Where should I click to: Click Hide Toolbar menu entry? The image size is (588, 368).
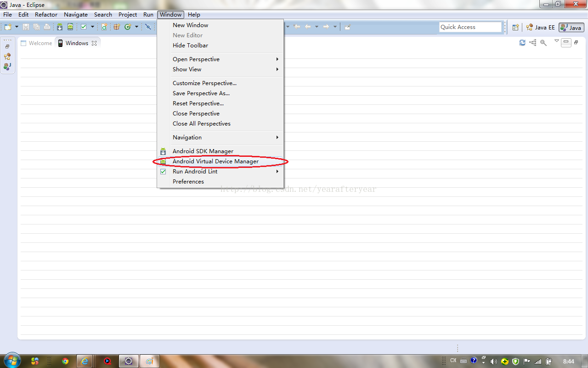tap(220, 46)
